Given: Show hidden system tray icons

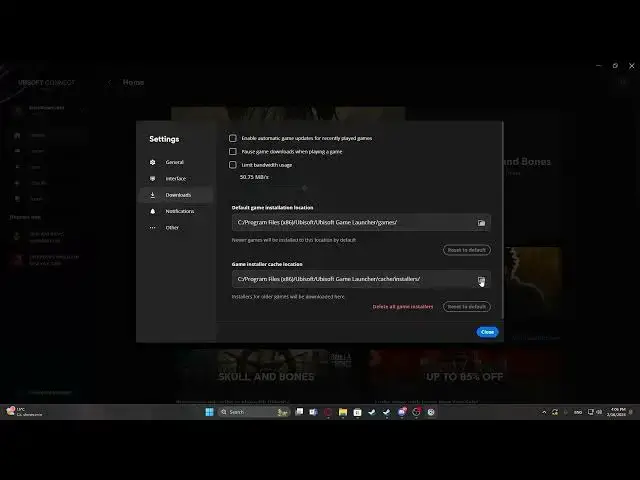Looking at the screenshot, I should click(x=544, y=412).
